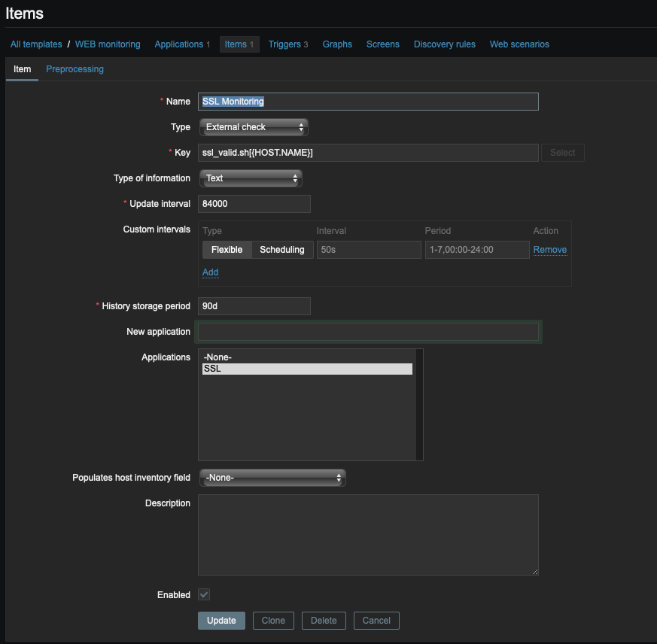Click the Update interval input field
The height and width of the screenshot is (644, 657).
pos(254,204)
